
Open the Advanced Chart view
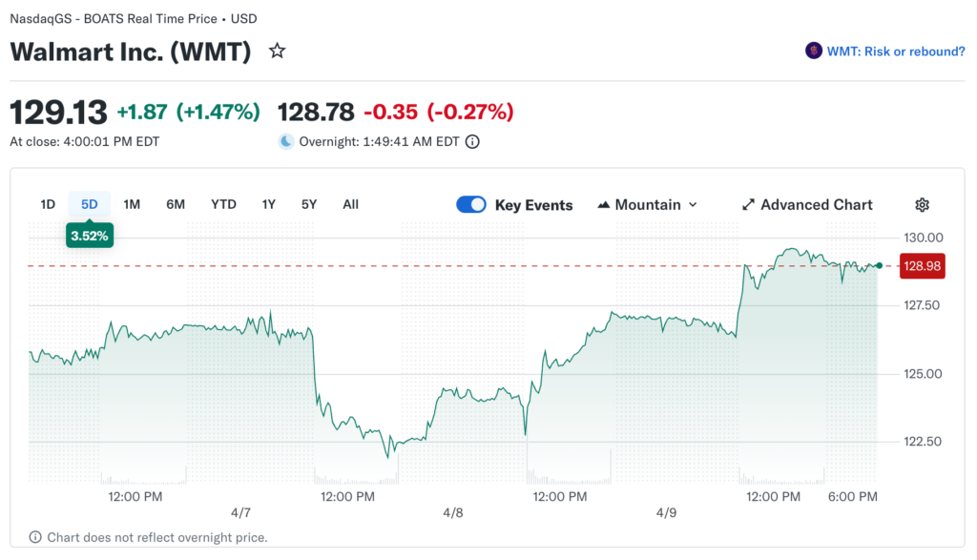click(816, 205)
